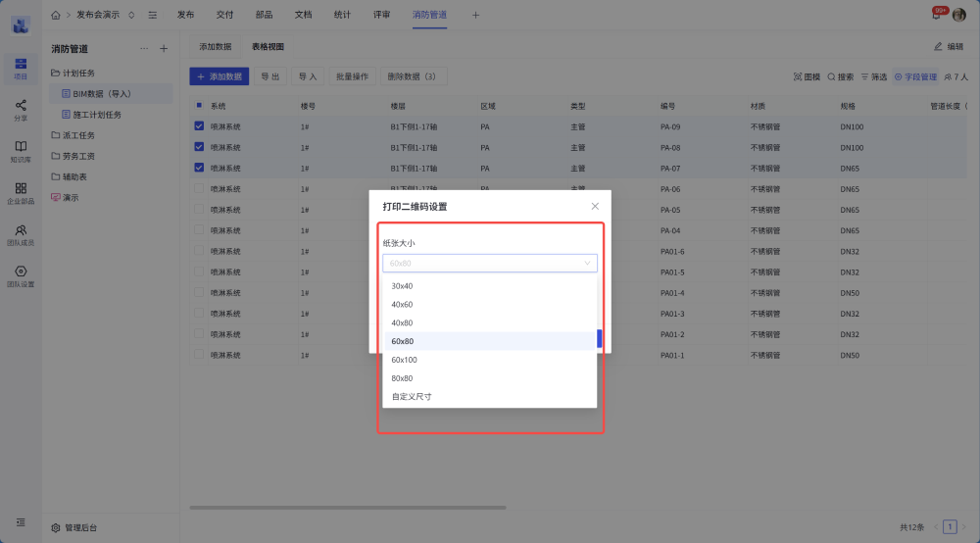Check the PA-06 row checkbox
980x543 pixels.
tap(200, 189)
